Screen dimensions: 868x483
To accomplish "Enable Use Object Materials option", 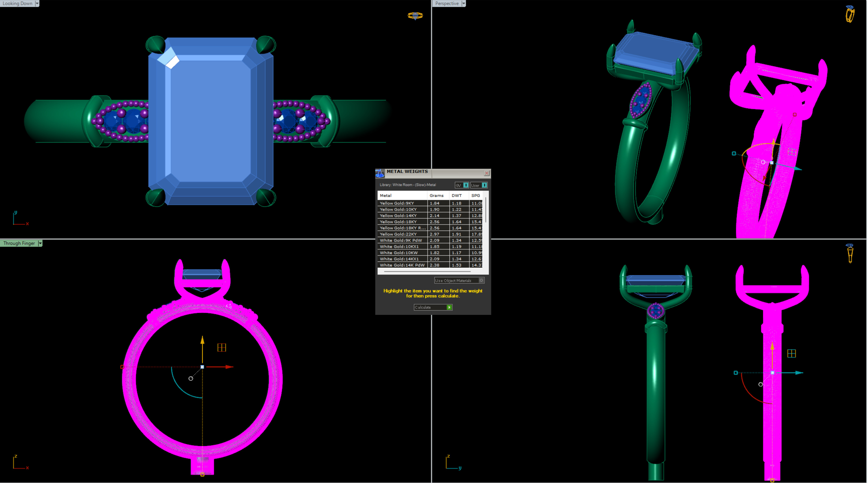I will click(481, 280).
